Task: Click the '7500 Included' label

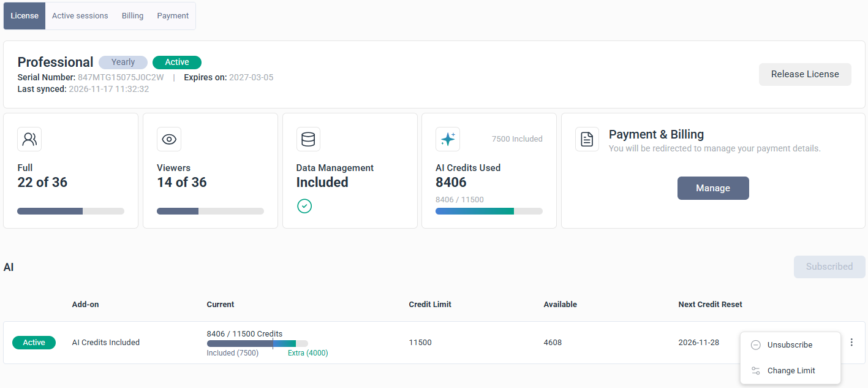Action: tap(517, 139)
